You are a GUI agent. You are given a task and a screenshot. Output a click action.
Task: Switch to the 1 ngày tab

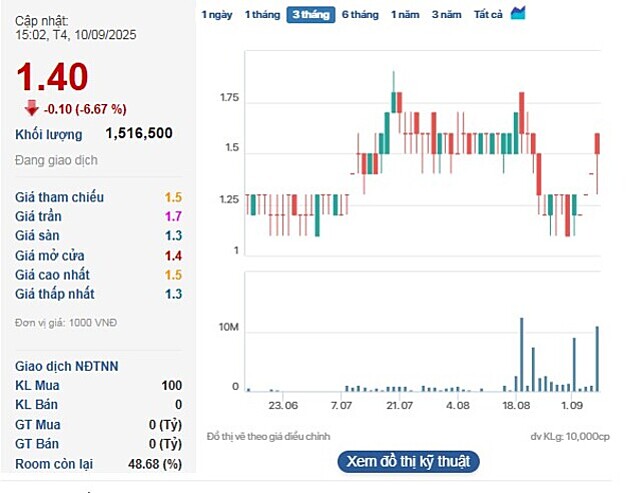click(x=217, y=15)
